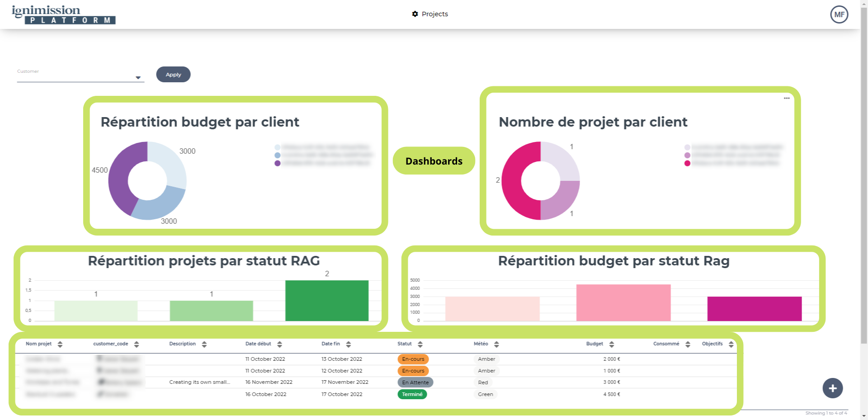The image size is (868, 420).
Task: Sort table by customer_code column
Action: click(x=137, y=344)
